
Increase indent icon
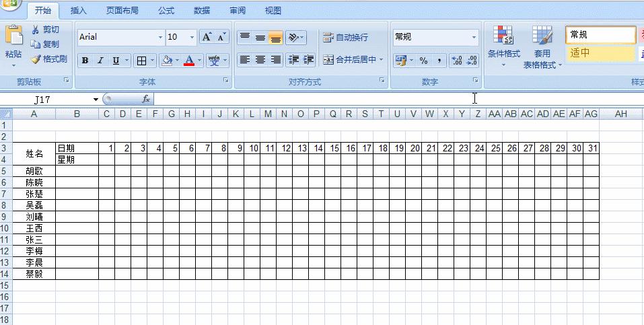308,60
